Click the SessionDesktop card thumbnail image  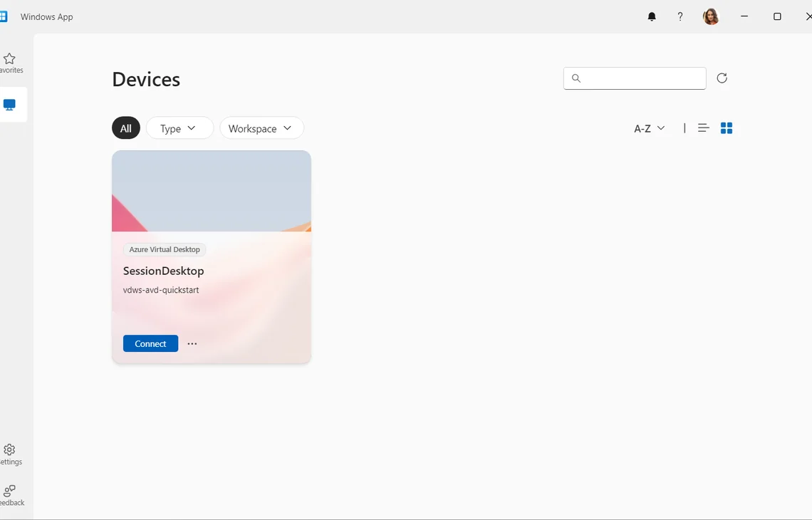click(x=212, y=191)
